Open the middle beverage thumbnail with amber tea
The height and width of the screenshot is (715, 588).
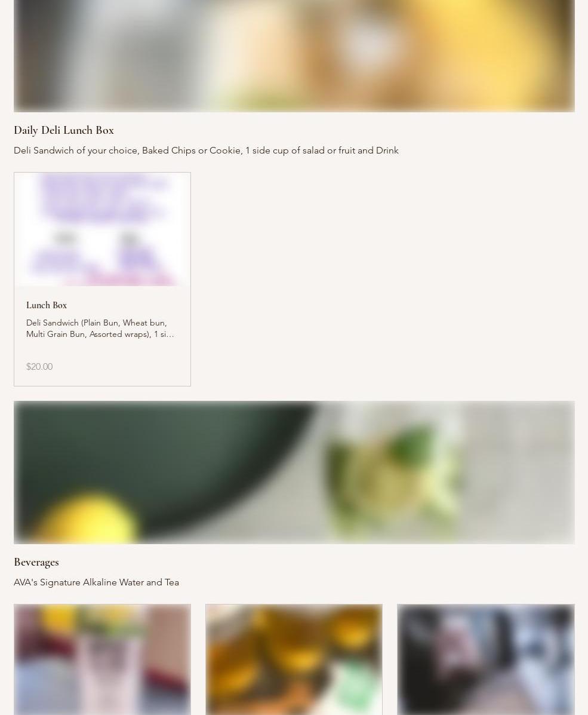click(294, 659)
